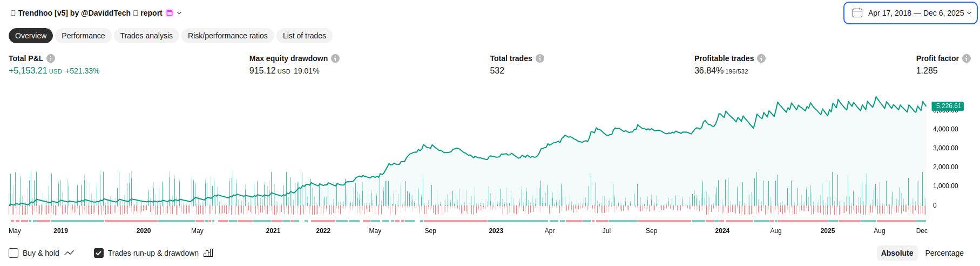Viewport: 980px width, 266px height.
Task: Click the pink calendar icon beside report title
Action: [x=170, y=13]
